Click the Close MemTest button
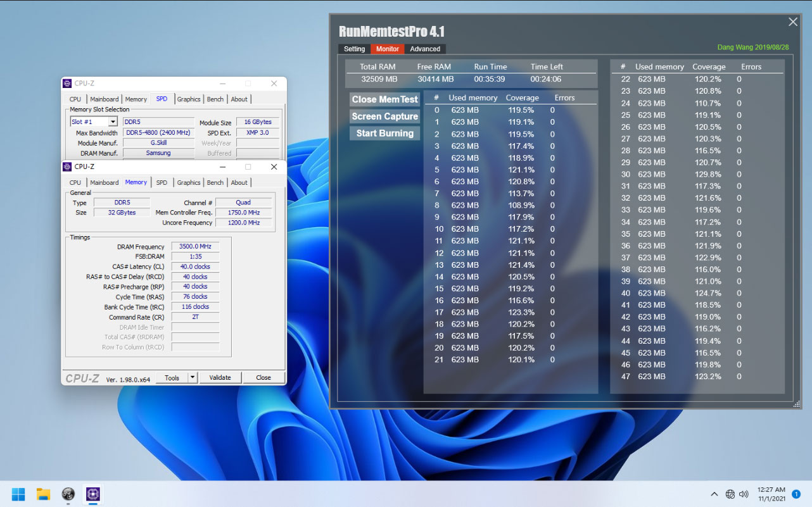This screenshot has height=507, width=812. tap(384, 99)
